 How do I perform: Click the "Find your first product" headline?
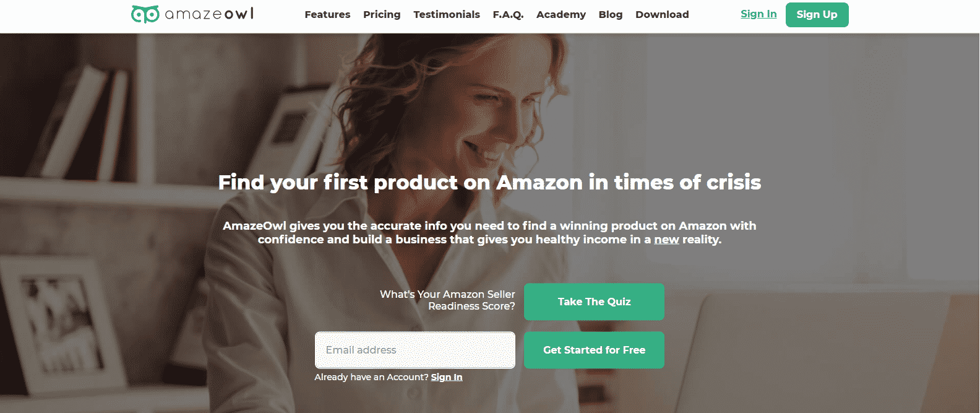489,182
